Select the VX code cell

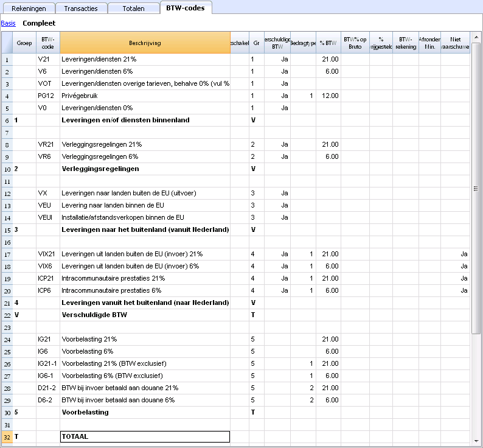coord(47,193)
